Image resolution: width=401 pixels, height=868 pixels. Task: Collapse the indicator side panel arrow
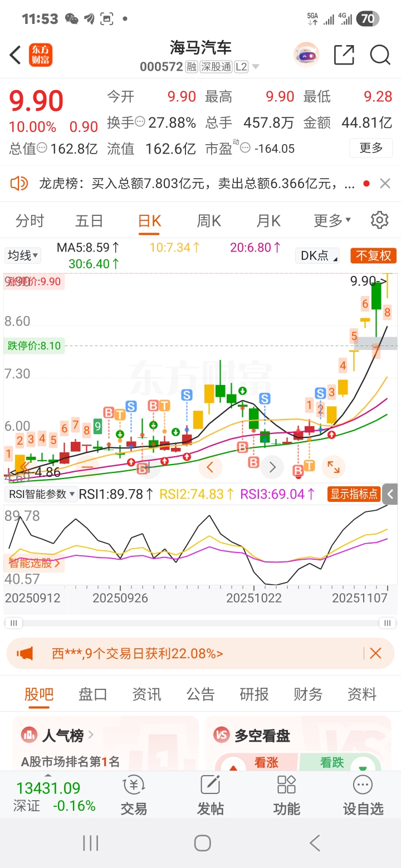pos(391,494)
